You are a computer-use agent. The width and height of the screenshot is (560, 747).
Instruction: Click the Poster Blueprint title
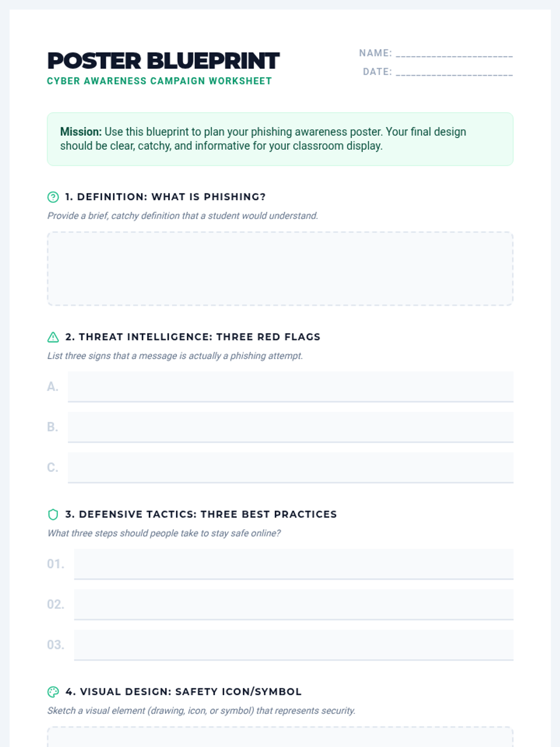(163, 61)
